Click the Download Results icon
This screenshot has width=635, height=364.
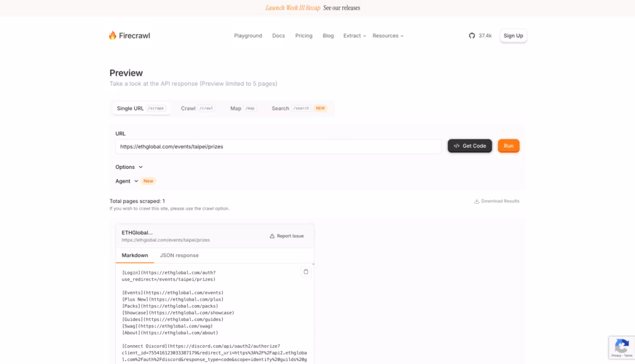476,201
